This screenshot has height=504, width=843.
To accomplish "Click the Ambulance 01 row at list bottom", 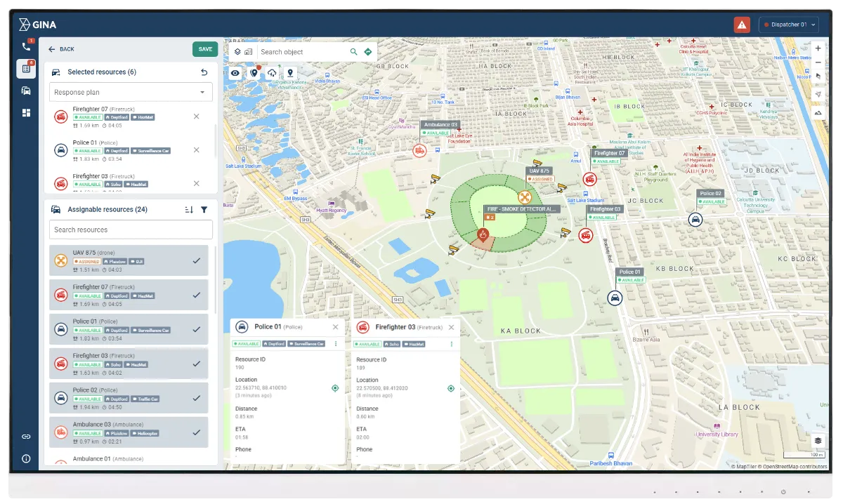I will 129,459.
